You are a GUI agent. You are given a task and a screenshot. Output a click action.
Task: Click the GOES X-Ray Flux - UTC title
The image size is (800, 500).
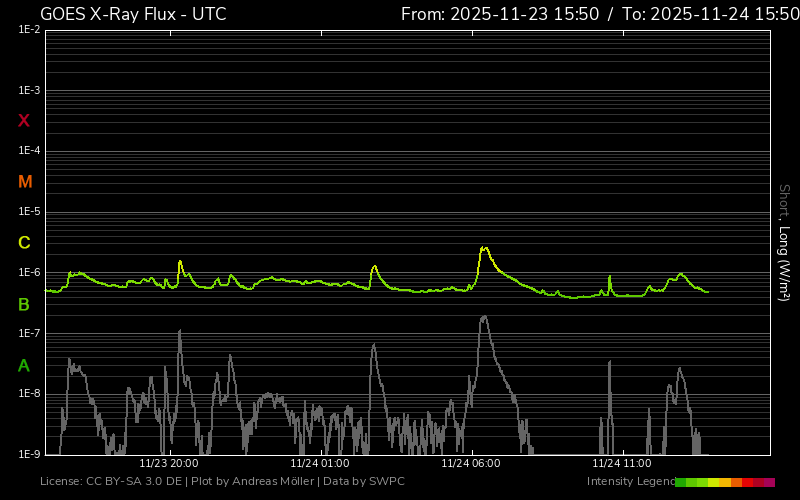tap(133, 14)
